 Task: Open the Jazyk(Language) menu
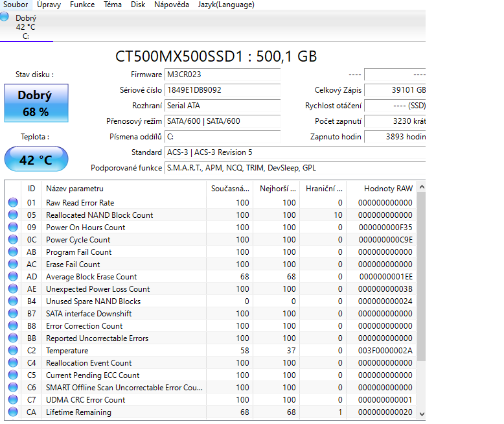tap(226, 5)
